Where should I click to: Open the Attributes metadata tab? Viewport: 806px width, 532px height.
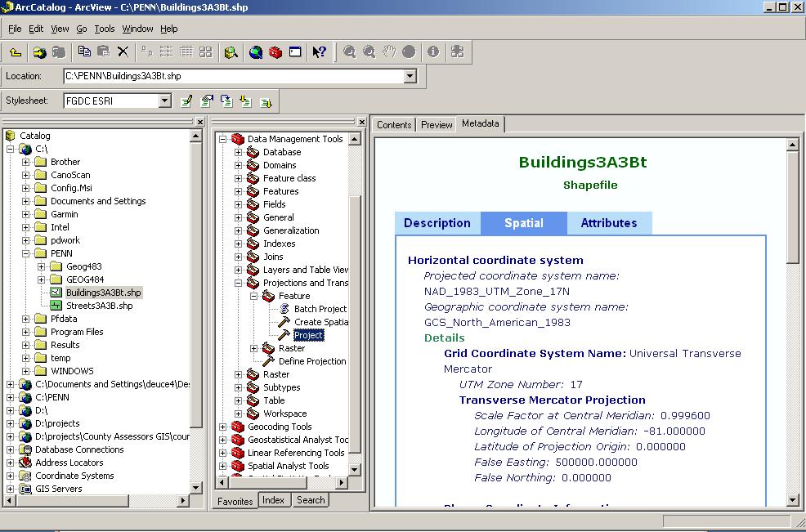609,223
